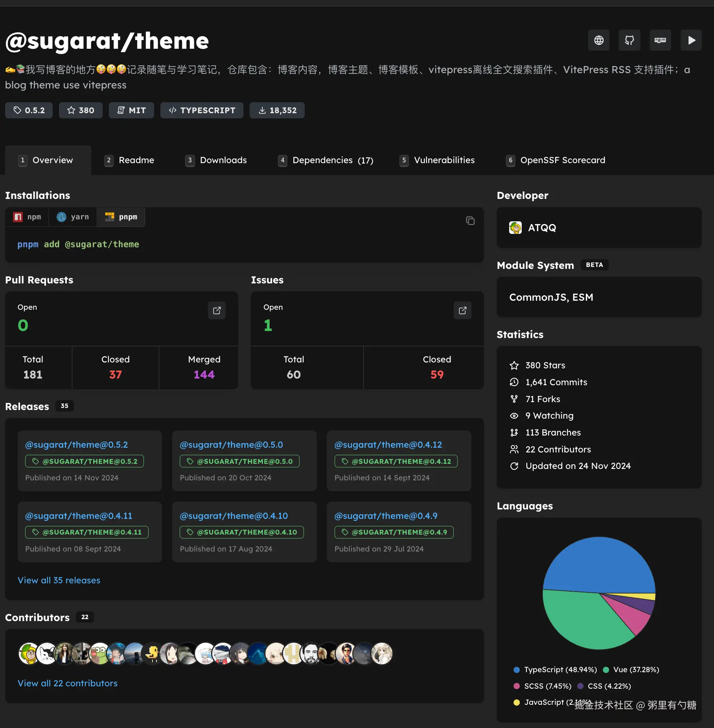Viewport: 714px width, 728px height.
Task: Click the CSS (4.22%) legend entry
Action: point(604,686)
